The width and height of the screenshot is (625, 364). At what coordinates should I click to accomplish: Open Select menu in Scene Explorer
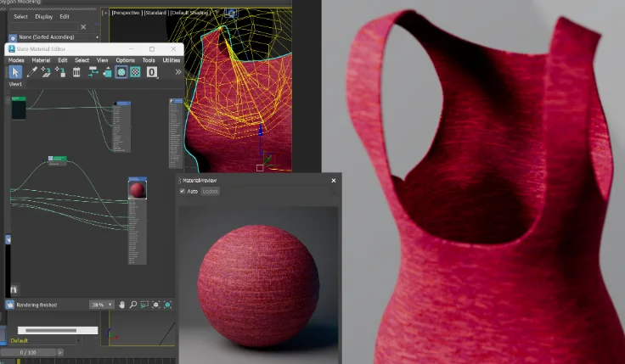pos(20,17)
